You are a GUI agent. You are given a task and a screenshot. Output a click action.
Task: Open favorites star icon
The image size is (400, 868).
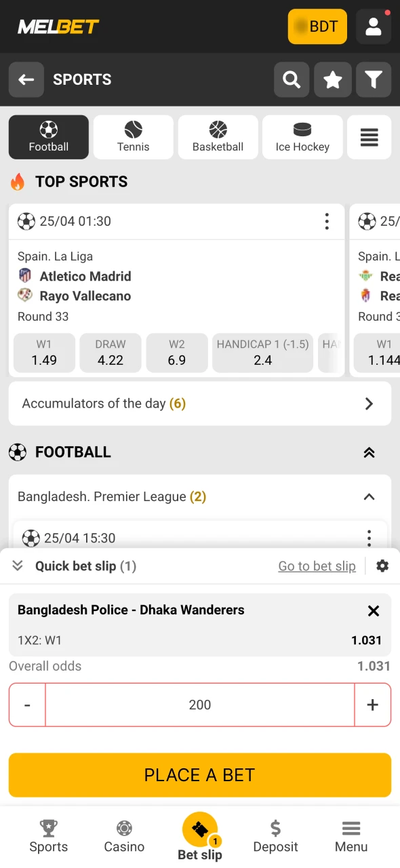pyautogui.click(x=333, y=79)
